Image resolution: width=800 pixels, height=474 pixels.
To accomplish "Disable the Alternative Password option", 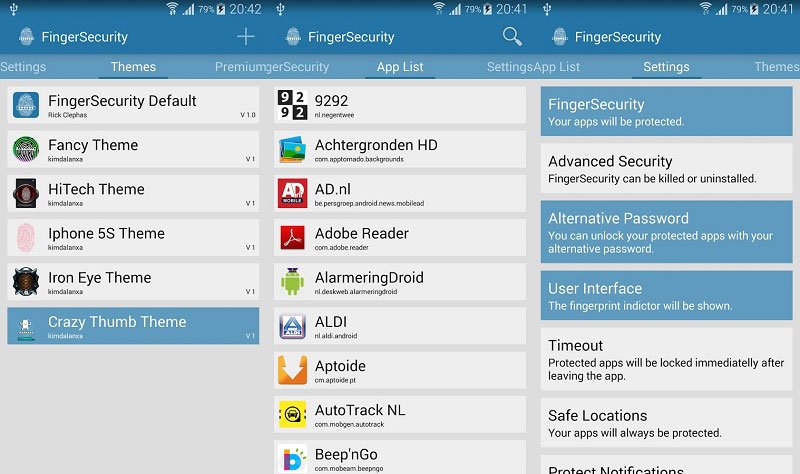I will click(666, 232).
